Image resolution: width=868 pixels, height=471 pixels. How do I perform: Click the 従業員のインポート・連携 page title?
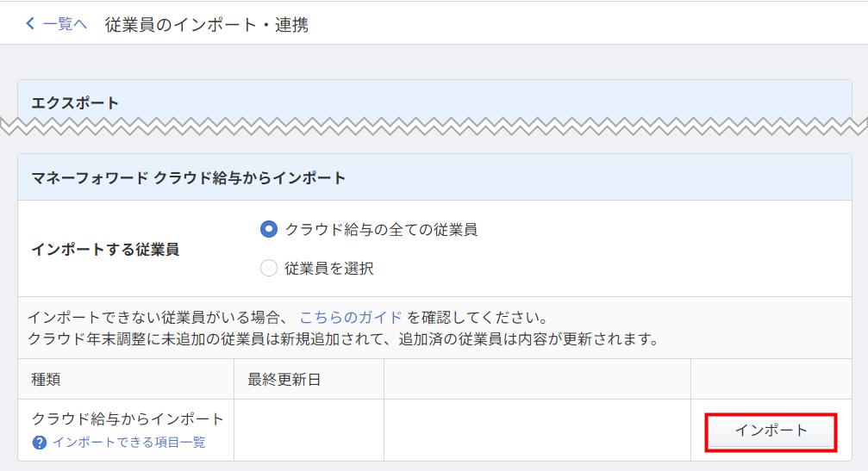207,25
